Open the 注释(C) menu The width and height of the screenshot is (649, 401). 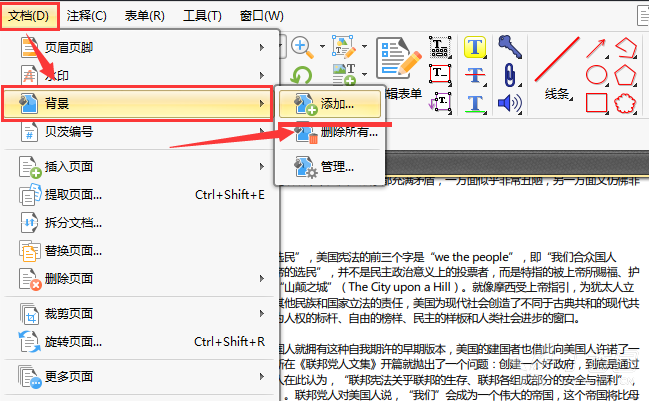click(x=87, y=16)
